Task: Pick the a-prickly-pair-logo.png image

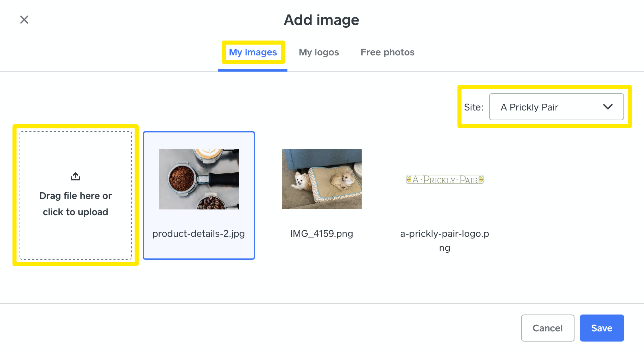Action: [x=444, y=179]
